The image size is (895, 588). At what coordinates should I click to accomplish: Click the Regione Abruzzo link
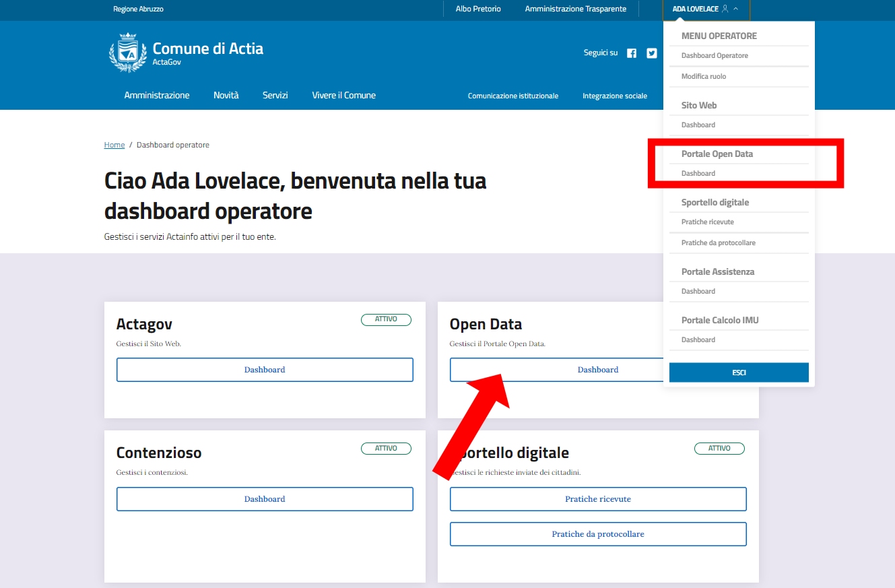138,9
